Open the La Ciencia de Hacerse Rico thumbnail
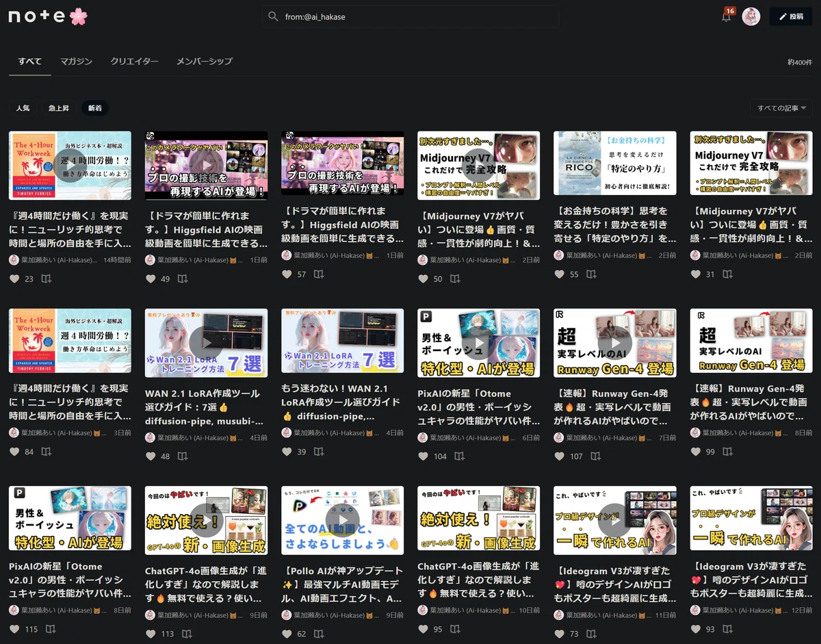This screenshot has height=644, width=821. coord(615,163)
